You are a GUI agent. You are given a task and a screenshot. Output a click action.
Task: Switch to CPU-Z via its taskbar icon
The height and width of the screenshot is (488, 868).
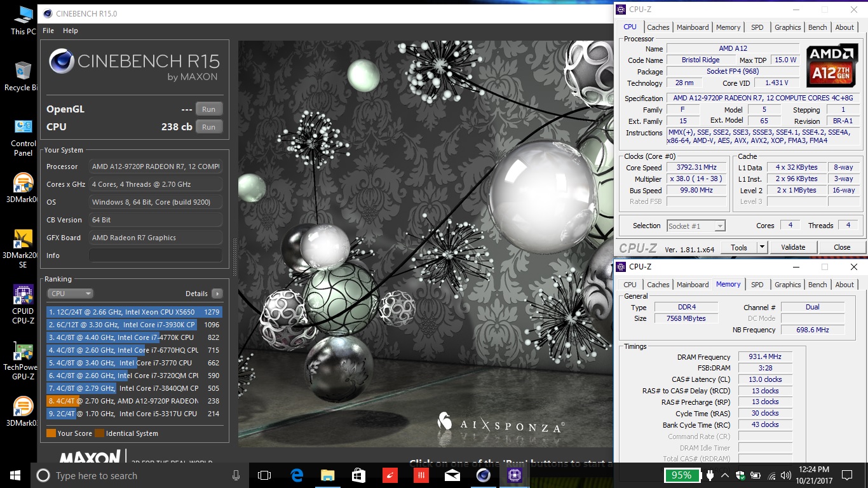(x=515, y=475)
